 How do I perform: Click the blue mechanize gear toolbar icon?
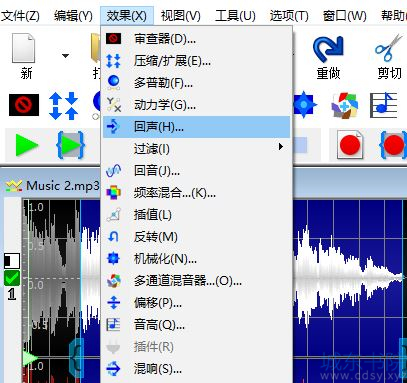coord(304,105)
